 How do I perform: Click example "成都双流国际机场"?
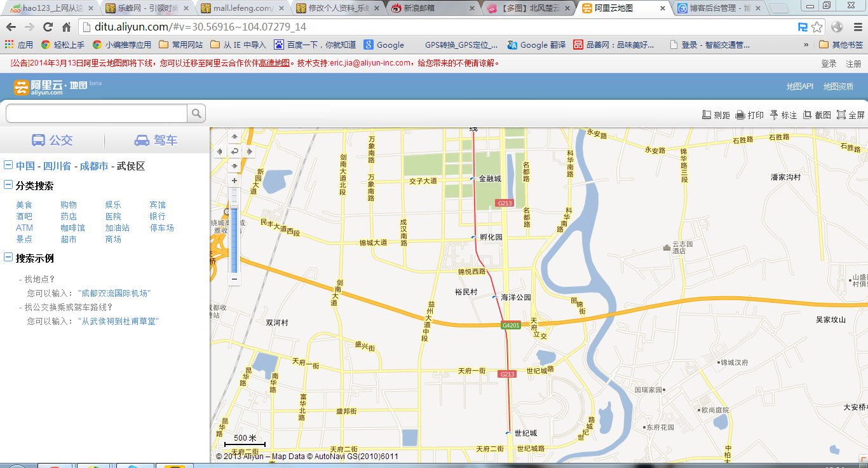point(114,293)
